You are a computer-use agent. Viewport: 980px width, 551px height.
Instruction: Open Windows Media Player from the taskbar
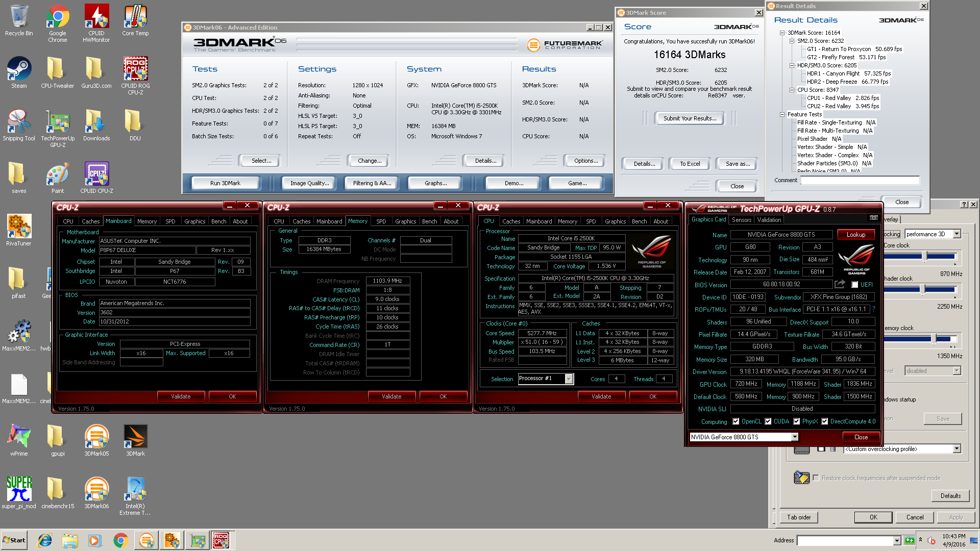point(94,540)
